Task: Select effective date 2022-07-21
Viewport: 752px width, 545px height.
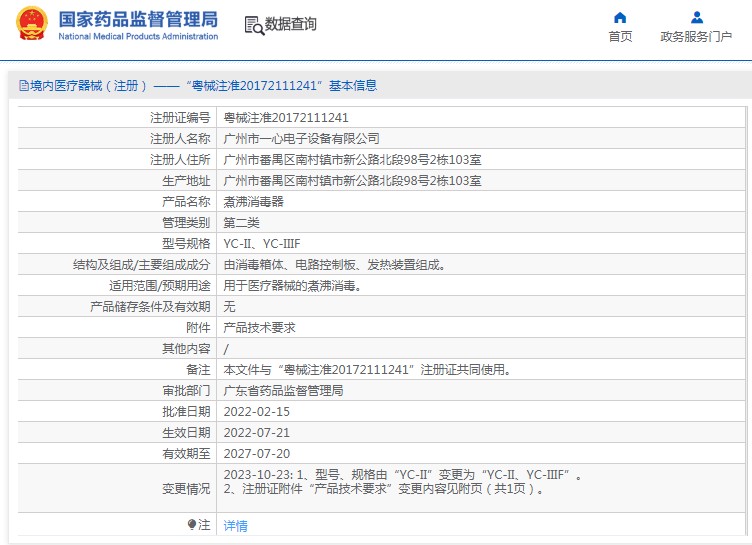Action: (257, 433)
